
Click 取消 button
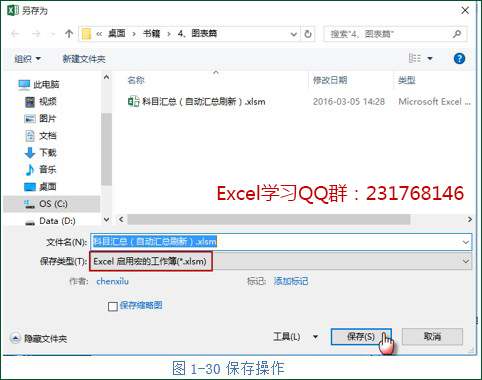pyautogui.click(x=432, y=337)
